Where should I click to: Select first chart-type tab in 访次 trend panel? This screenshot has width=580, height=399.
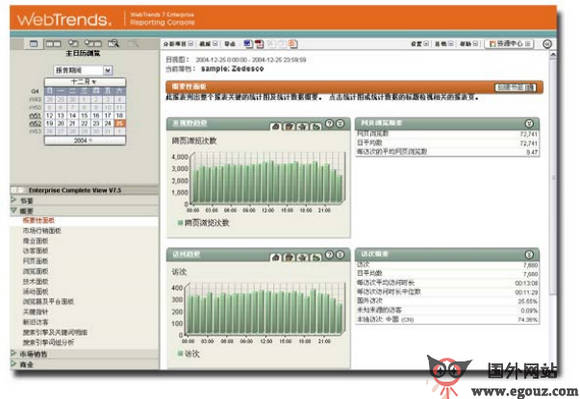276,257
